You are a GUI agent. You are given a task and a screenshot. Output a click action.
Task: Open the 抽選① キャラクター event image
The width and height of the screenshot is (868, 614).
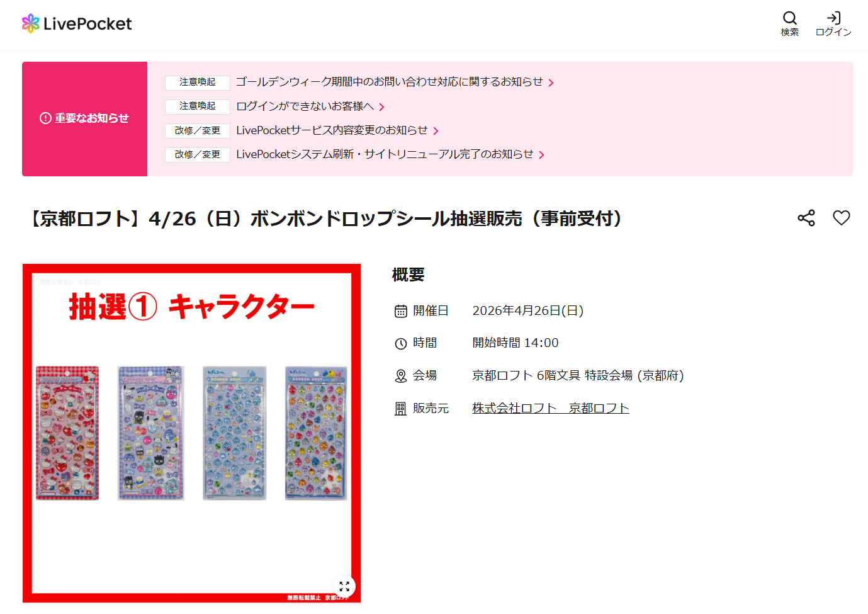click(x=191, y=433)
